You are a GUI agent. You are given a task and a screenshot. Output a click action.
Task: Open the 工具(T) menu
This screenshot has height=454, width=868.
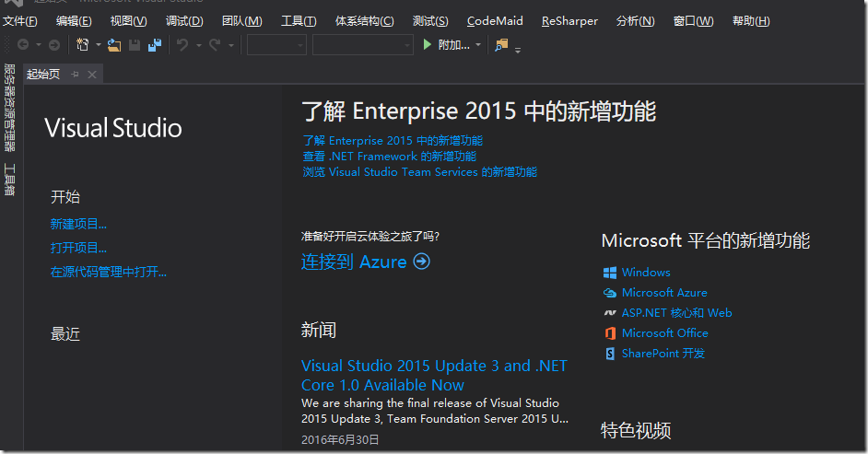(x=298, y=20)
